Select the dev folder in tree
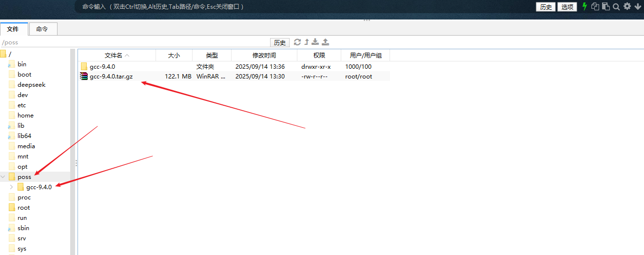644x255 pixels. 22,95
